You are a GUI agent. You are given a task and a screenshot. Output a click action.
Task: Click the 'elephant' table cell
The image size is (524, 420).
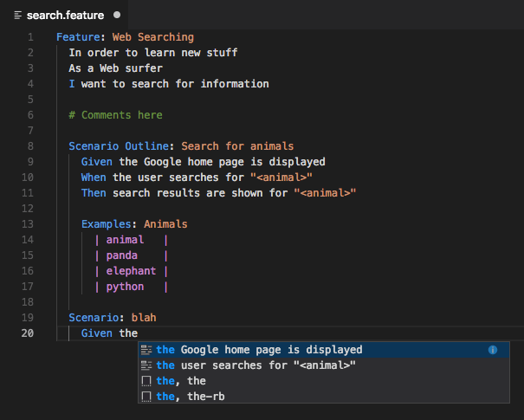[x=131, y=271]
